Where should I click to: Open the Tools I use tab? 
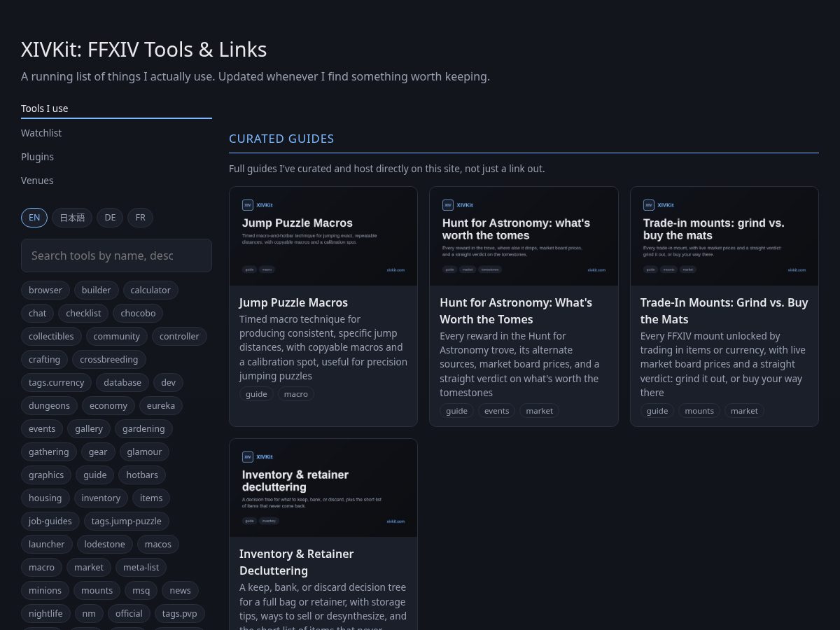(116, 108)
